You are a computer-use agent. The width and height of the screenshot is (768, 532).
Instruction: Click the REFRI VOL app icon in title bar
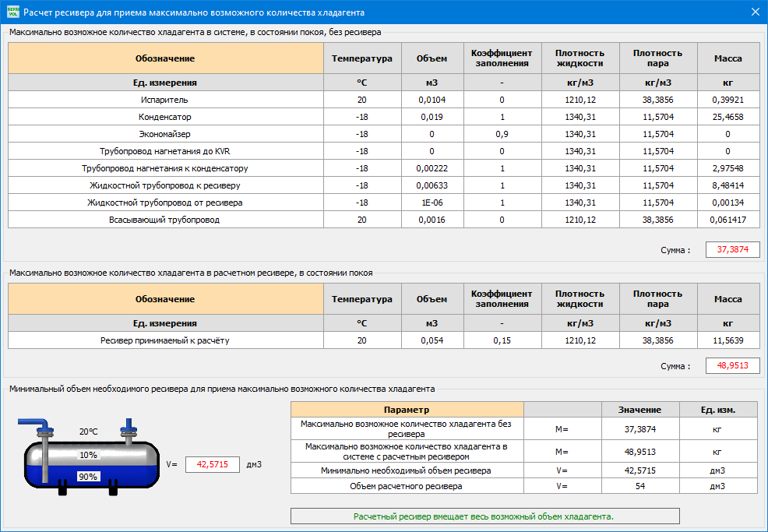(x=12, y=12)
